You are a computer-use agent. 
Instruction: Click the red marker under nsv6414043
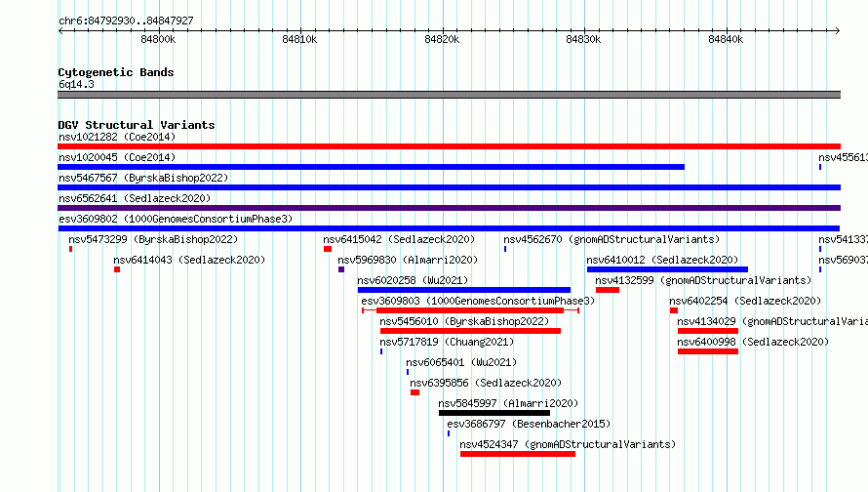(x=117, y=269)
